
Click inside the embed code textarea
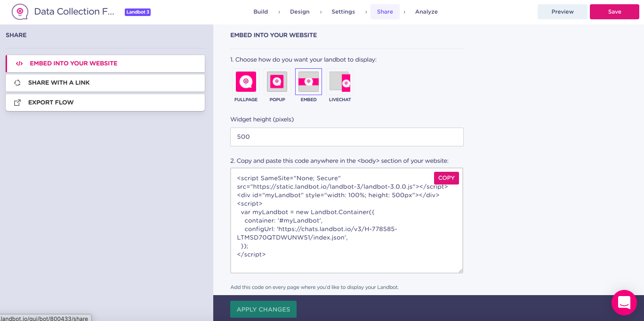pyautogui.click(x=347, y=221)
